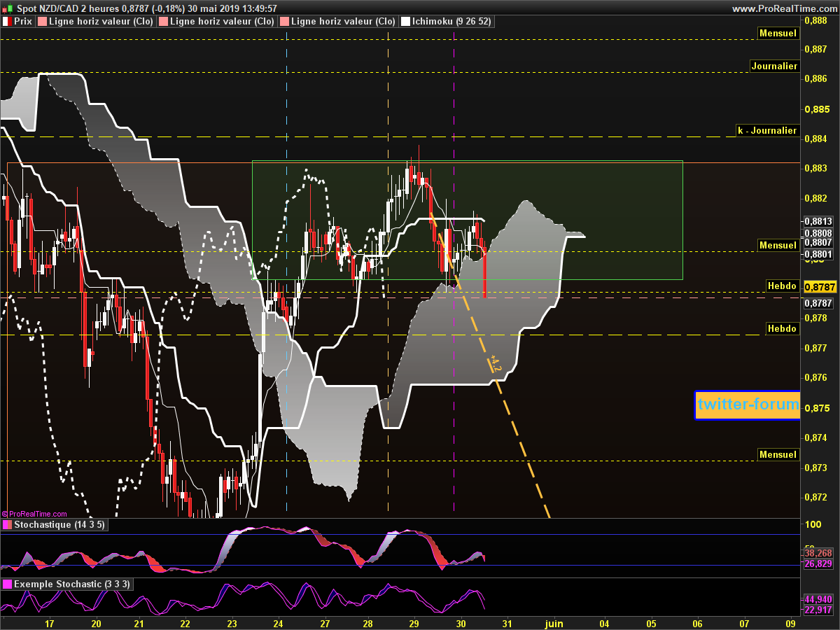Click the 0,888 price axis label

(815, 20)
